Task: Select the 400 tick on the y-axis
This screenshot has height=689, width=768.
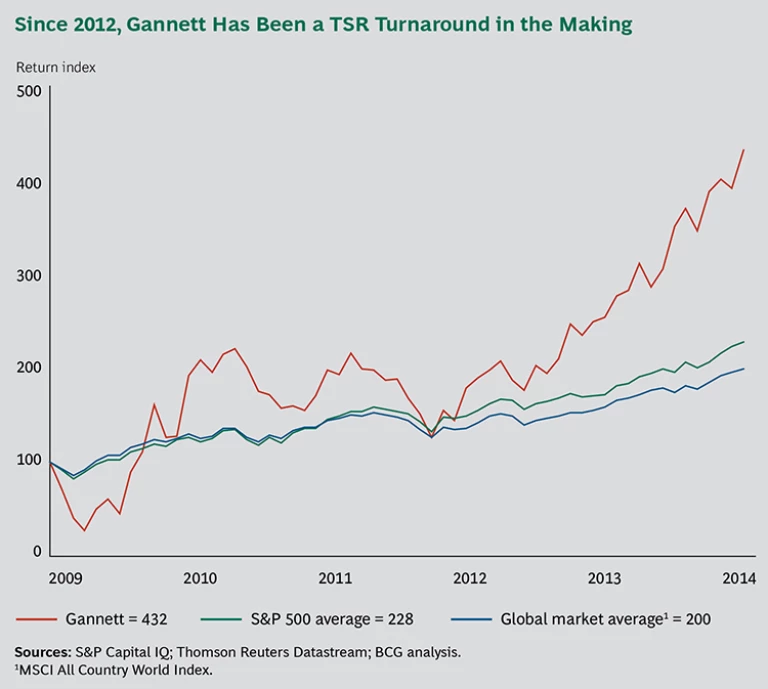Action: 30,184
